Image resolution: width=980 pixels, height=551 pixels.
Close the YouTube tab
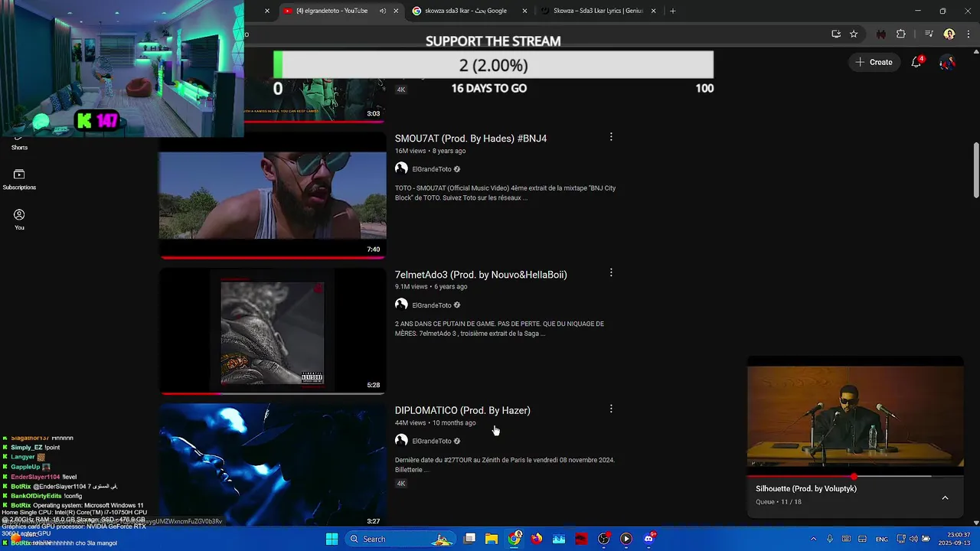[396, 11]
